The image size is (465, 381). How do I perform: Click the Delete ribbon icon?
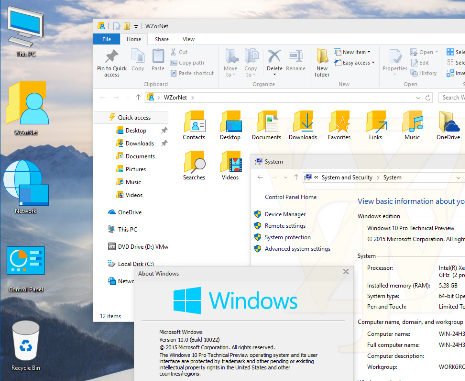click(274, 62)
